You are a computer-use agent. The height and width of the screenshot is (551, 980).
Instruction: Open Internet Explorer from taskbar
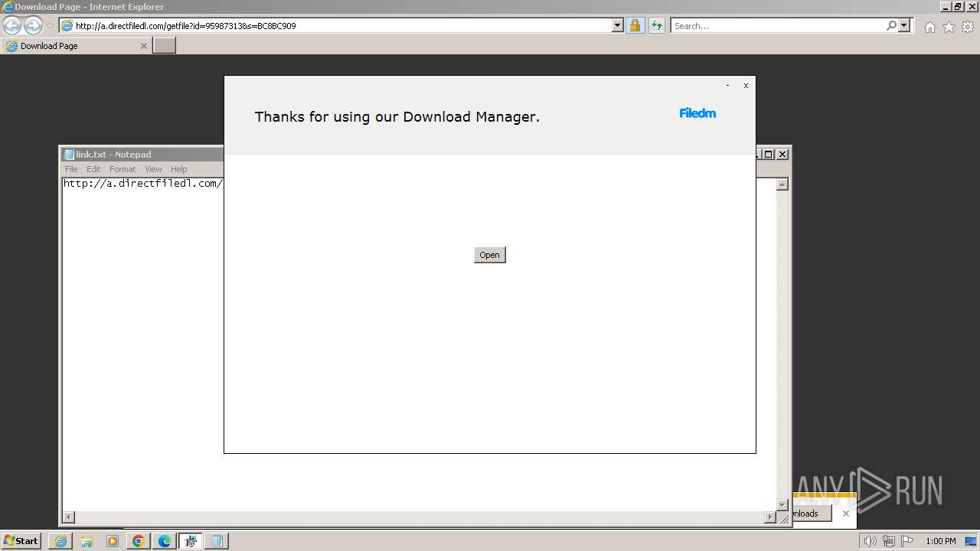coord(60,541)
